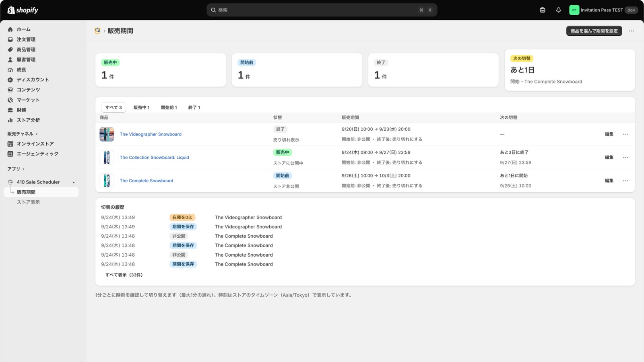The height and width of the screenshot is (362, 644).
Task: Open more options for The Videographer Snowboard row
Action: tap(625, 134)
